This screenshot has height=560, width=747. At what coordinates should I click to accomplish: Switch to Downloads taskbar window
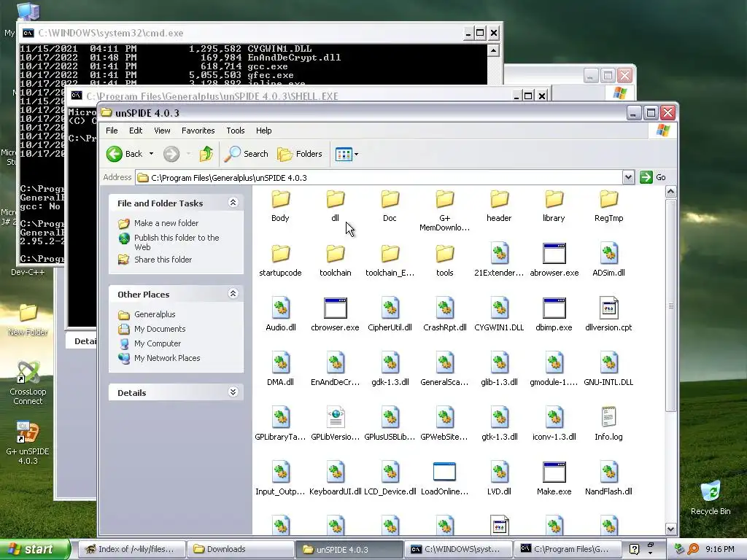pos(240,549)
